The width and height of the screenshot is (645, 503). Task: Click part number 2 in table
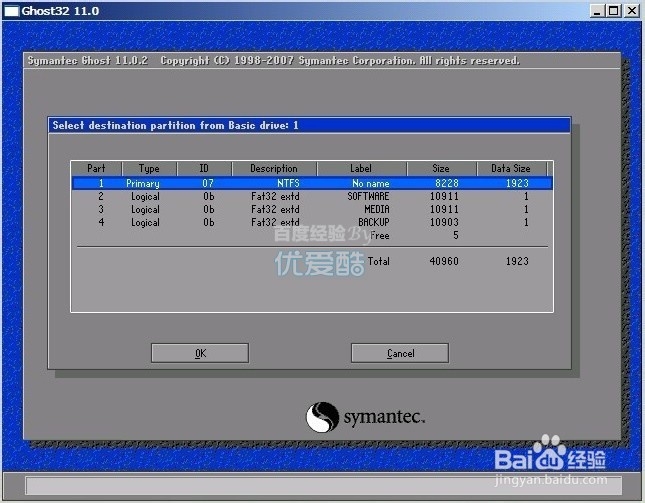pos(101,196)
